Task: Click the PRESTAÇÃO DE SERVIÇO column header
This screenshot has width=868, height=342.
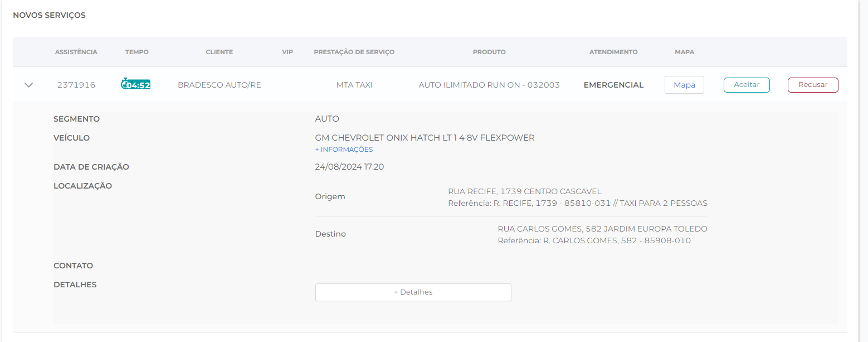Action: point(354,52)
